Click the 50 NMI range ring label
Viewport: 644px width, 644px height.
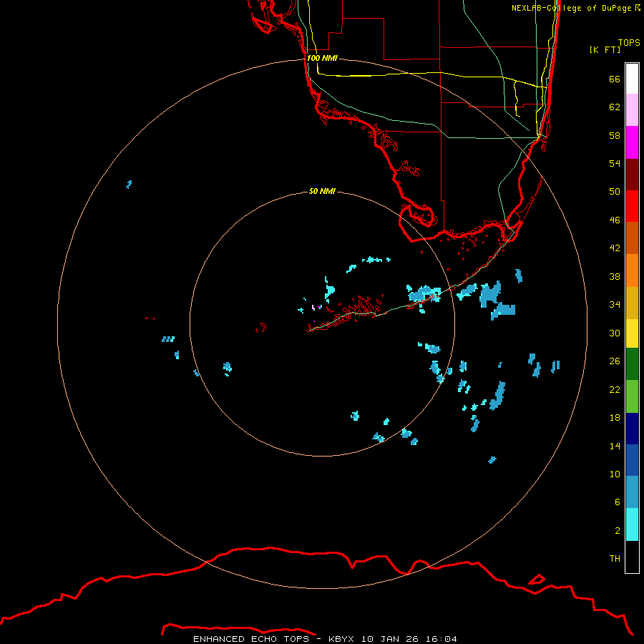click(322, 191)
